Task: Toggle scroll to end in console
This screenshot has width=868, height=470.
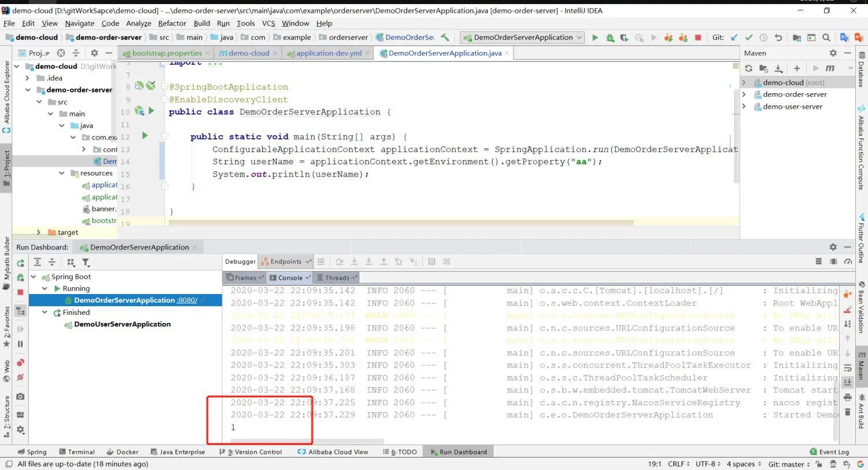Action: 848,383
